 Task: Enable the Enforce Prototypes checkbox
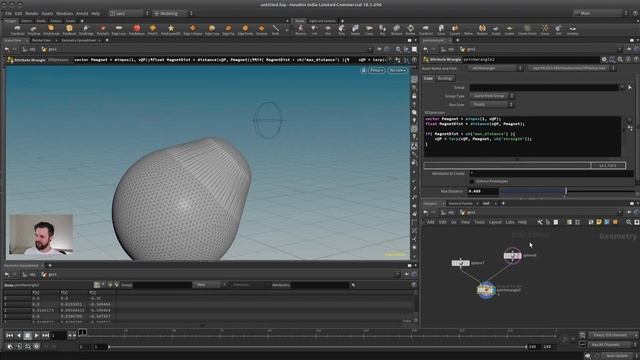pyautogui.click(x=472, y=181)
